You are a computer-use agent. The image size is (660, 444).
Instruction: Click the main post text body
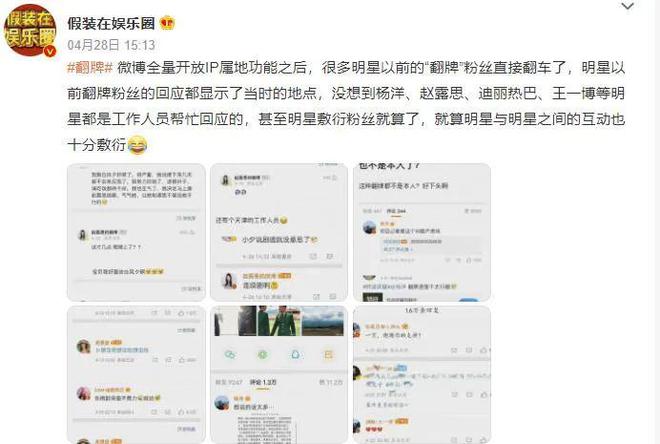[346, 106]
